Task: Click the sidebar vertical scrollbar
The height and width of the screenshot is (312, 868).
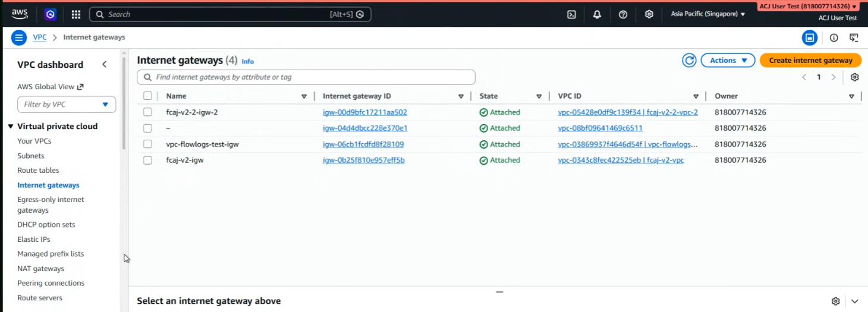Action: (x=124, y=102)
